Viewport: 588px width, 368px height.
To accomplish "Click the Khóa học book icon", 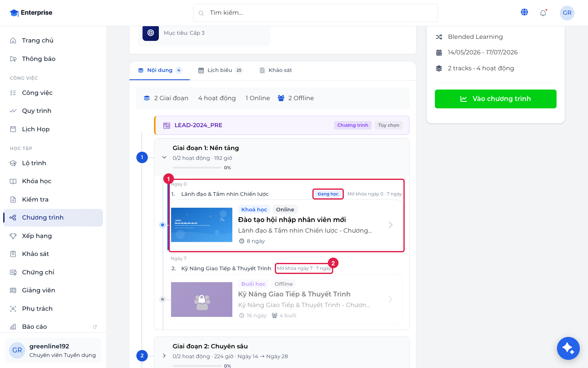I will pos(13,181).
